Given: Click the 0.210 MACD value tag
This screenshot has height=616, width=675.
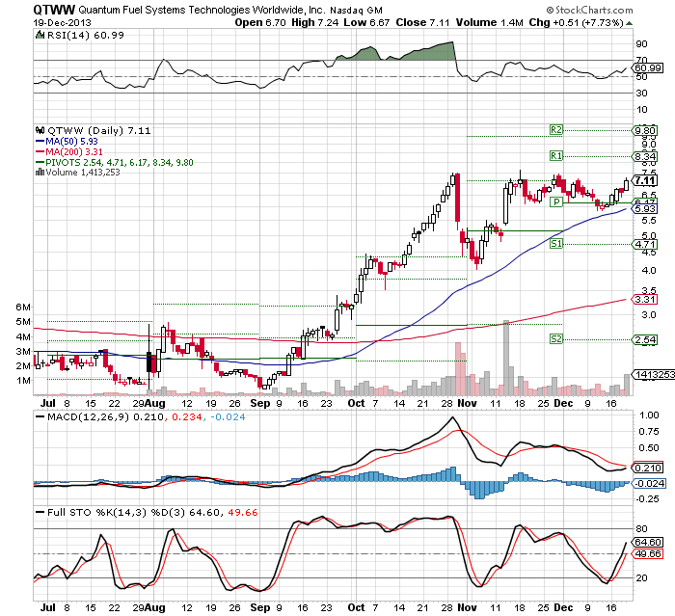Looking at the screenshot, I should pyautogui.click(x=648, y=468).
